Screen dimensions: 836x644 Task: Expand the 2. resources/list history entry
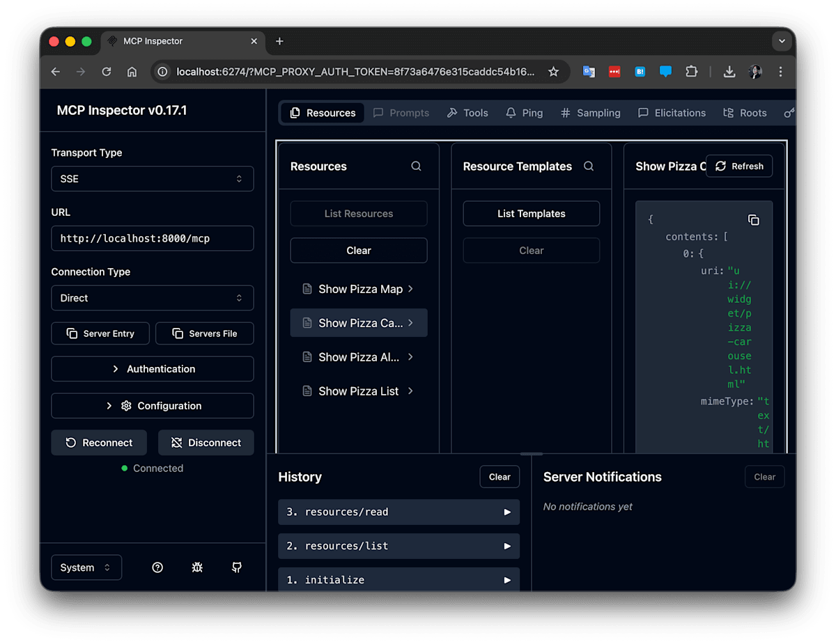point(398,546)
